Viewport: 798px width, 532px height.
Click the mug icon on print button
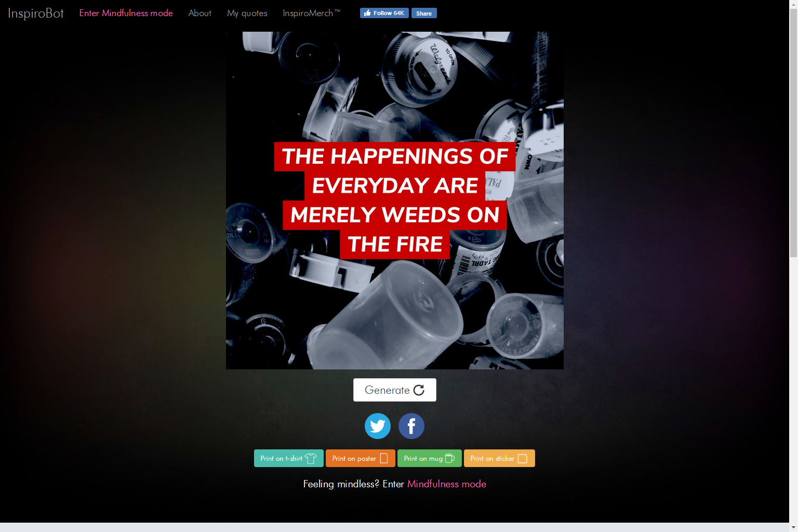pos(450,458)
